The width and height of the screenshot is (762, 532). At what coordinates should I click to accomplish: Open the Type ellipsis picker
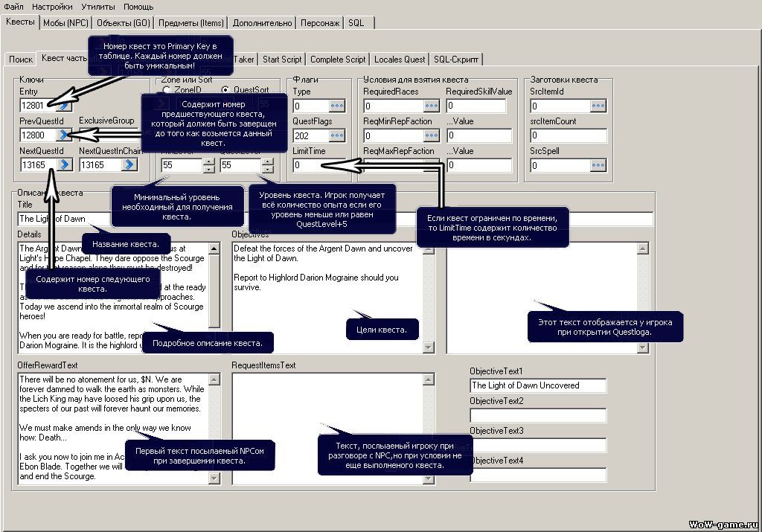click(x=337, y=106)
